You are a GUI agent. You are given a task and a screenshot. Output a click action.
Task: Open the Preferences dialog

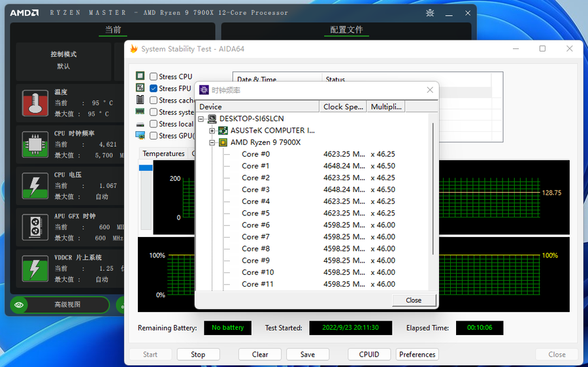417,355
